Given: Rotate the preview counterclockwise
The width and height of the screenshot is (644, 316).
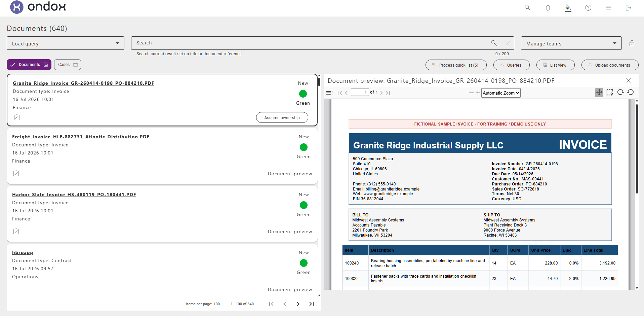Looking at the screenshot, I should (631, 92).
